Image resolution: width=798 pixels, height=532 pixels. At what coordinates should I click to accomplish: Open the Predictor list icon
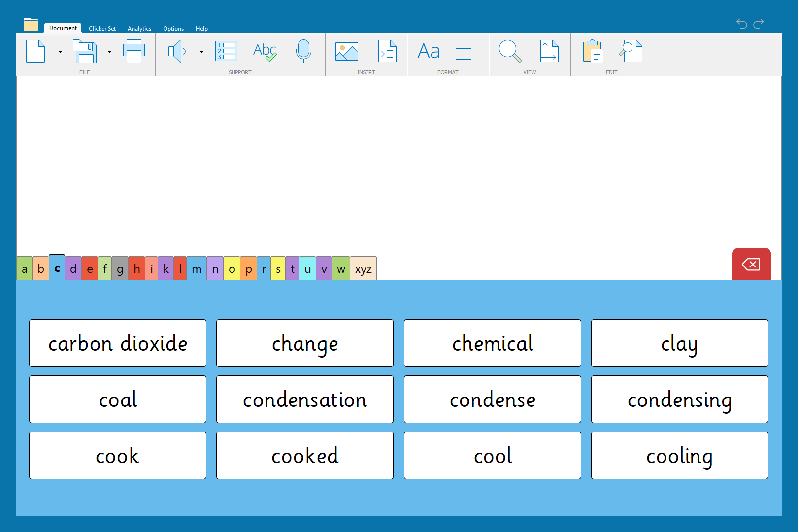click(x=227, y=51)
